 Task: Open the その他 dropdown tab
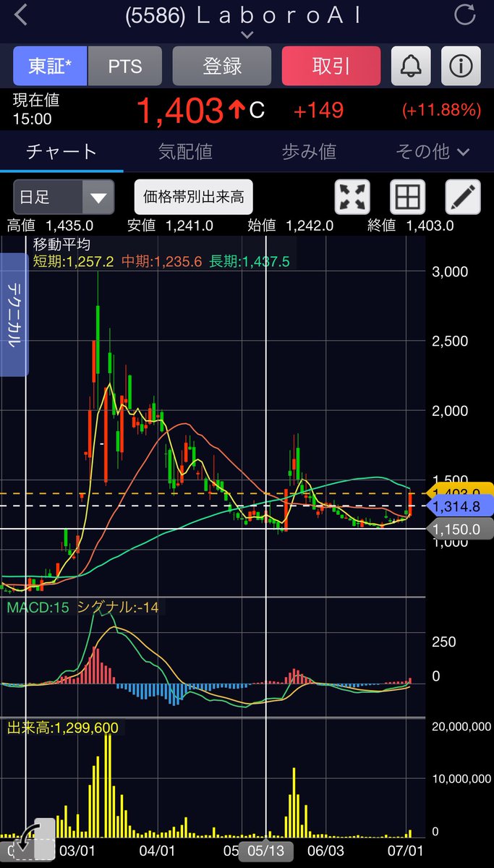tap(433, 152)
